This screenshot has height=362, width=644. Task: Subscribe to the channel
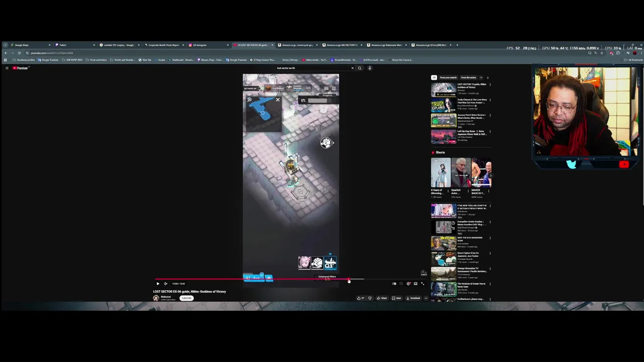point(187,298)
